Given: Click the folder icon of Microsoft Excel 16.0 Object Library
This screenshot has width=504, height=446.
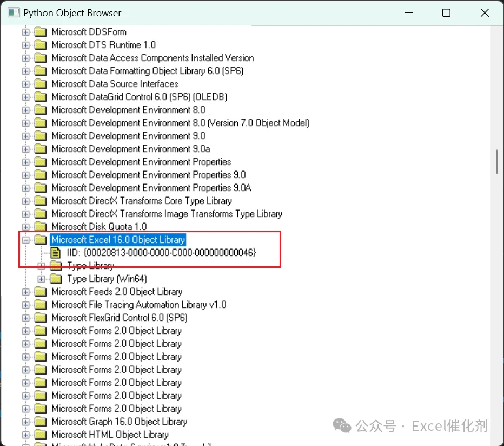Looking at the screenshot, I should [x=41, y=240].
